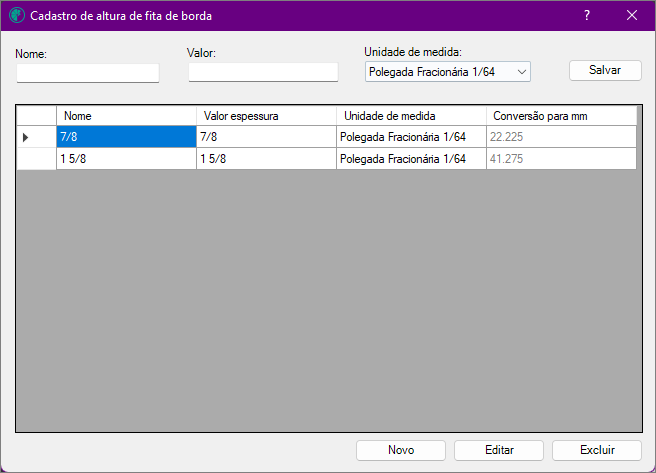The width and height of the screenshot is (656, 473).
Task: Close the Cadastro de altura dialog
Action: (632, 15)
